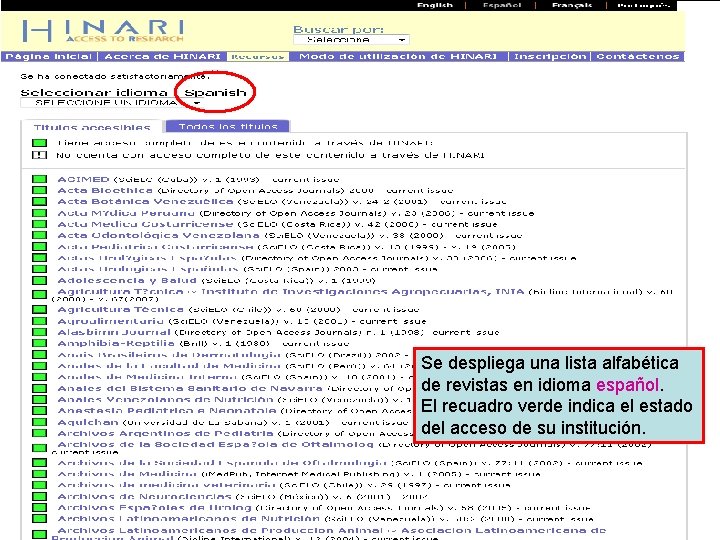Open Acta Médica Peruana journal
The height and width of the screenshot is (540, 720).
coord(126,213)
